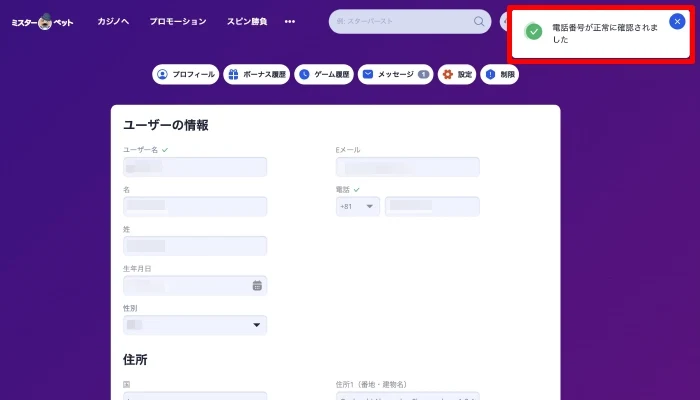Open the メッセージ inbox
The image size is (700, 400).
[395, 74]
